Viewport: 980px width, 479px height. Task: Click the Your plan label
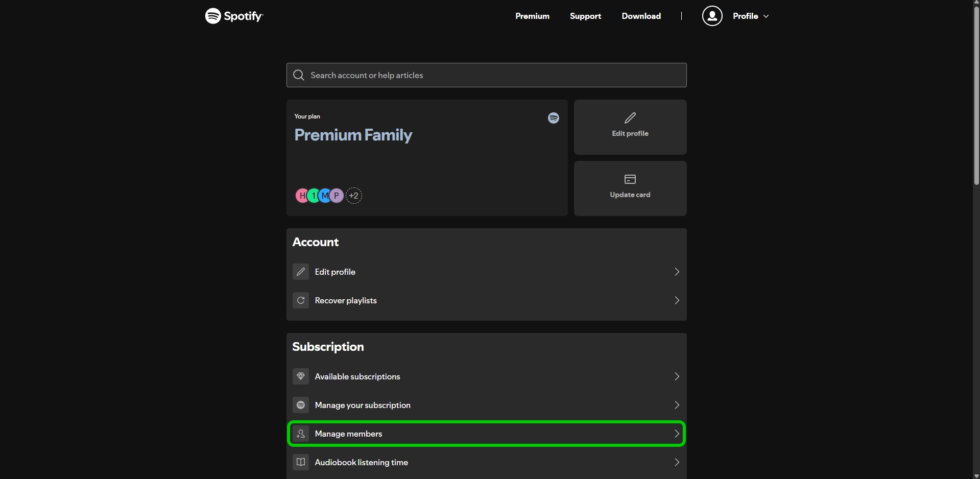[x=307, y=116]
